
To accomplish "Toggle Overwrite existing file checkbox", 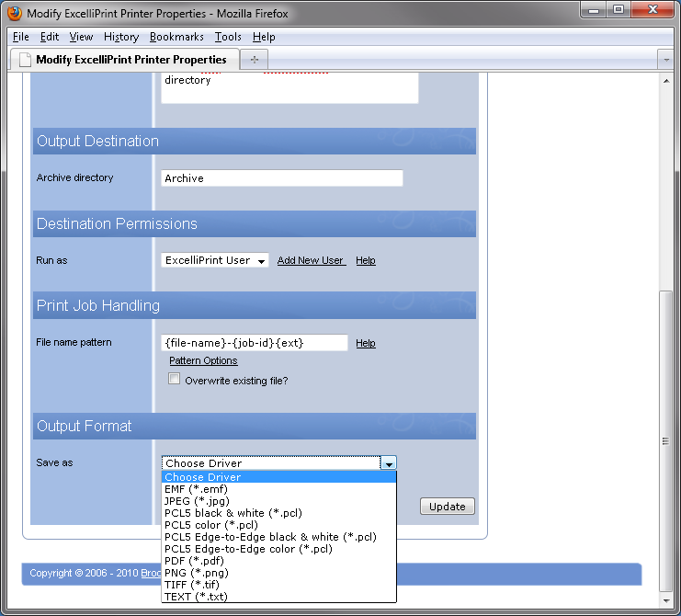I will point(175,379).
